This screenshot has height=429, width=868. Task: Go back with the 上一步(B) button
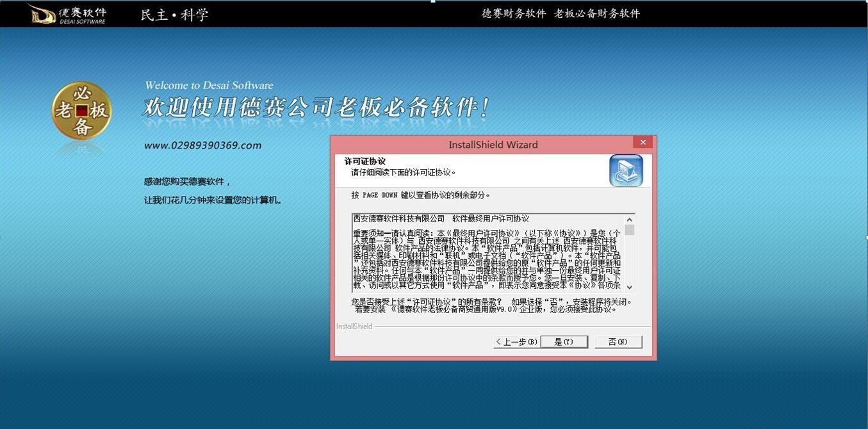(x=516, y=342)
